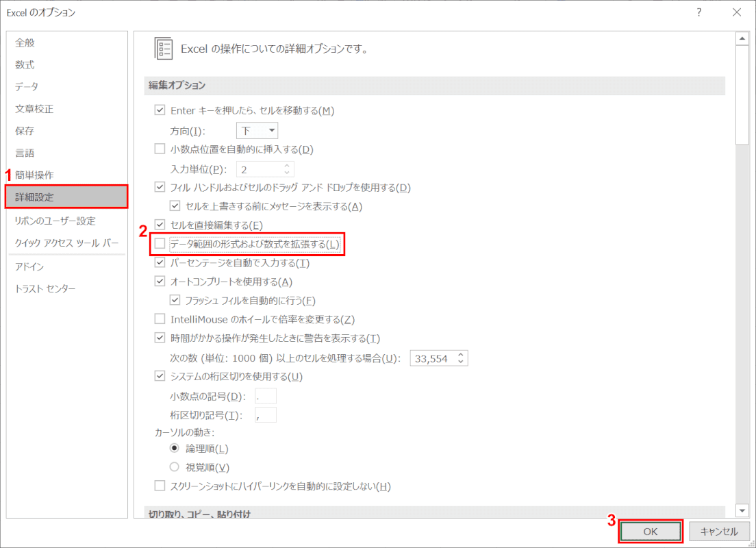Open the 保存 options category
The image size is (756, 548).
tap(66, 131)
